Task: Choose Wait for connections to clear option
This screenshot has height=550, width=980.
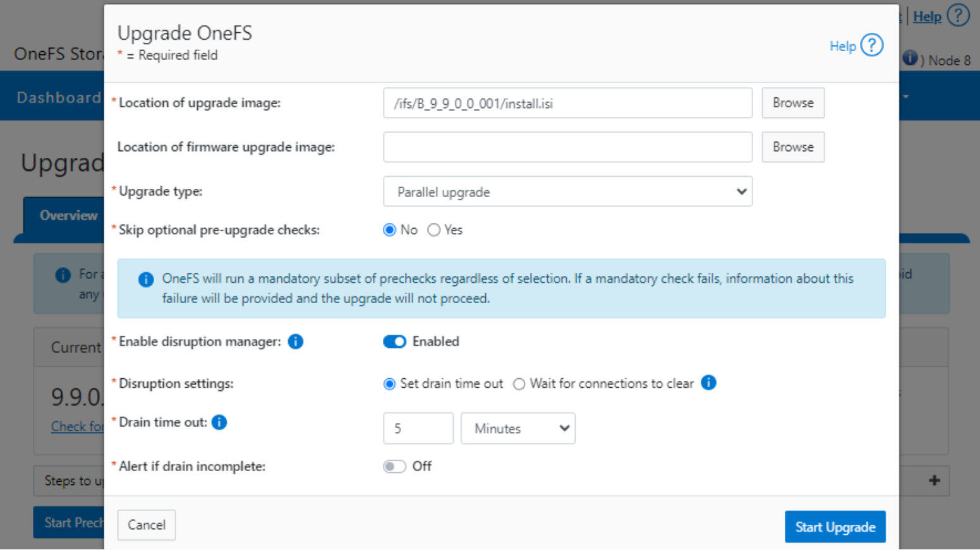Action: [x=519, y=384]
